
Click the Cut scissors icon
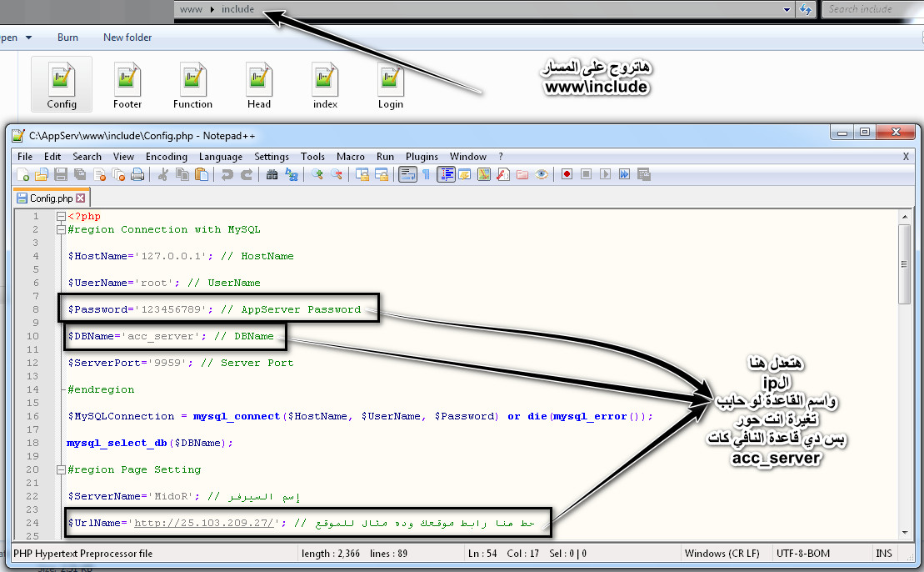(x=163, y=174)
